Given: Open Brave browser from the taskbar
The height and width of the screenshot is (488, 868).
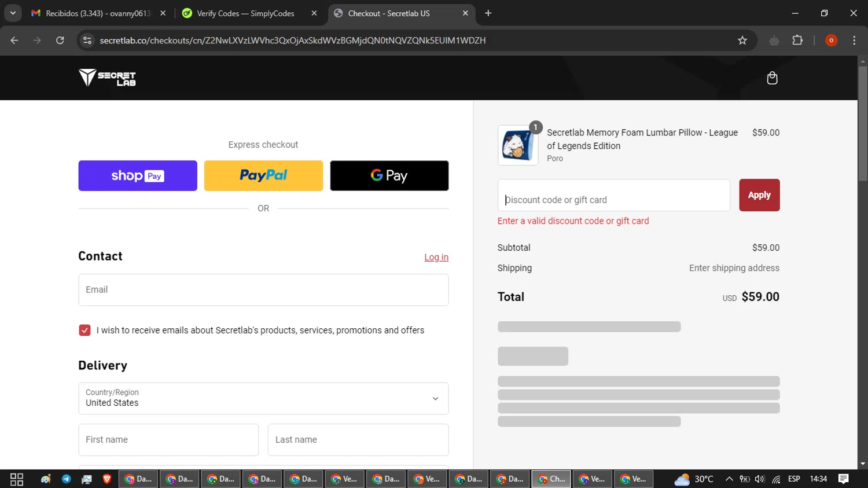Looking at the screenshot, I should [x=106, y=479].
